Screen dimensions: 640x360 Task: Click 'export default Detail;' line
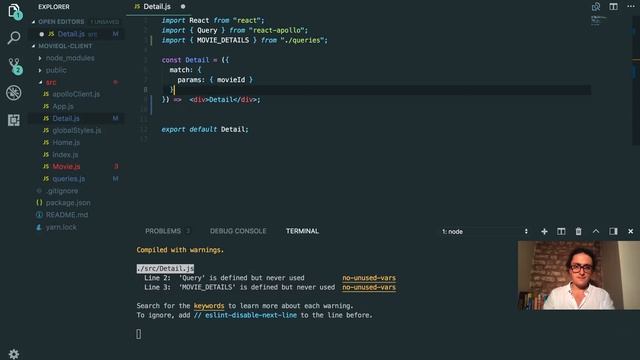[x=204, y=129]
